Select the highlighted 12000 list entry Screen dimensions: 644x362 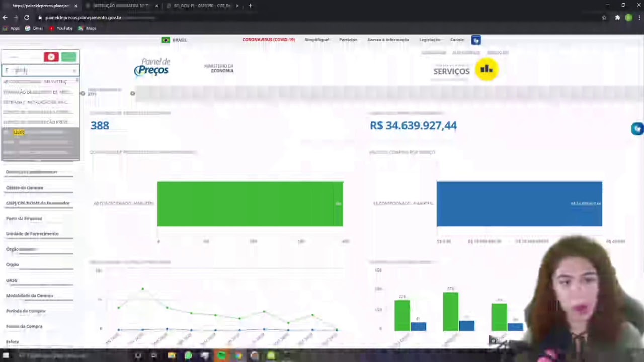(40, 132)
